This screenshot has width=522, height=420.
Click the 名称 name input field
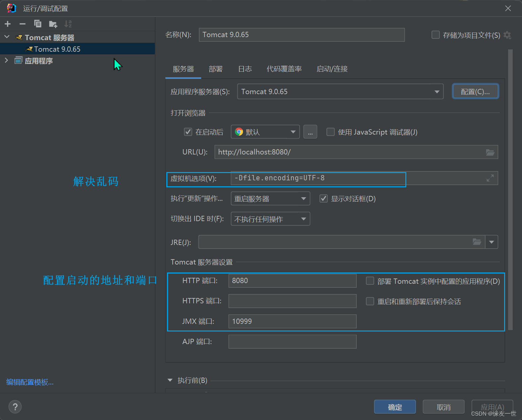tap(302, 35)
